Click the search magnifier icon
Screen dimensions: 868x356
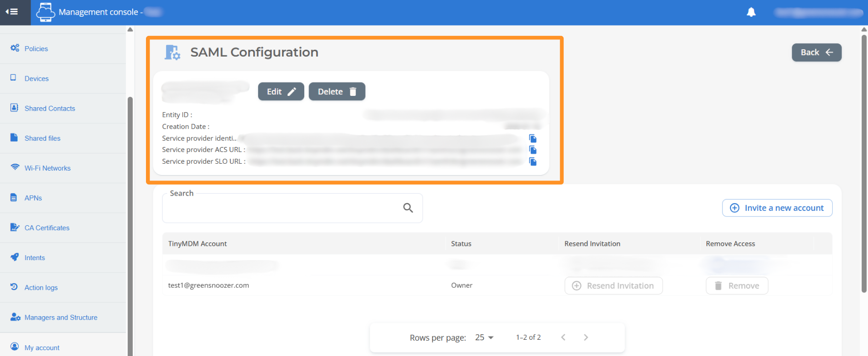408,208
